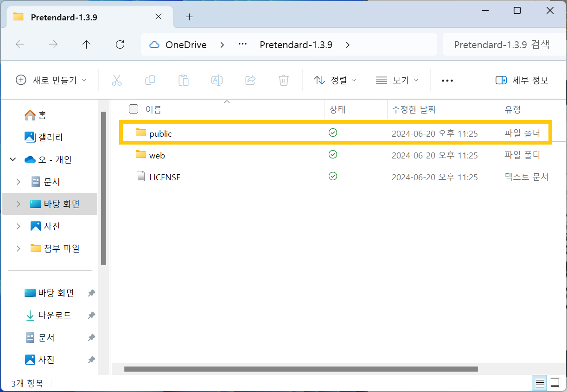Click the 3개 항목 status bar text
The width and height of the screenshot is (567, 392).
27,384
